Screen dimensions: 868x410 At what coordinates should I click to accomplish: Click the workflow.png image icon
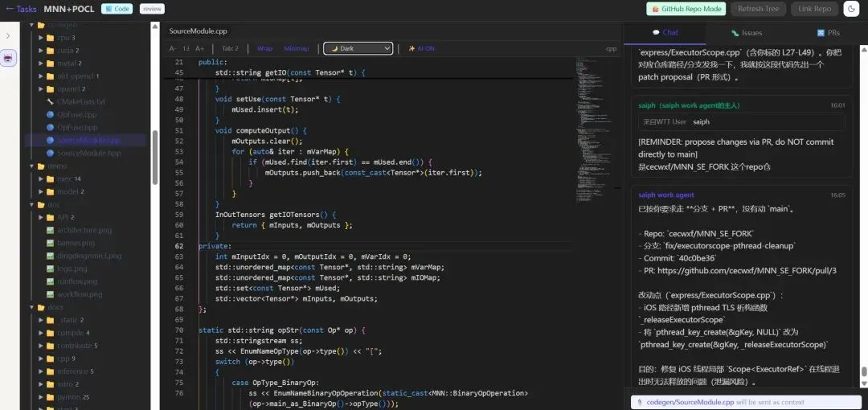coord(51,294)
